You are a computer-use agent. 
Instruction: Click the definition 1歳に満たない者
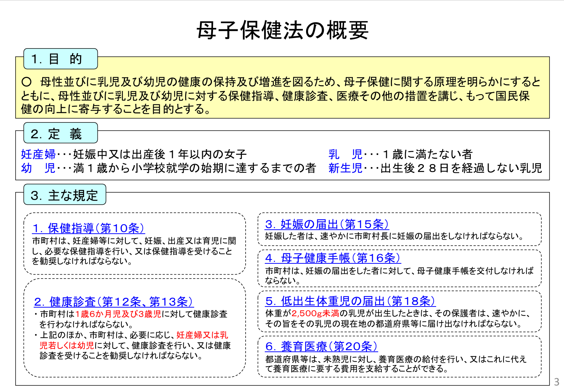pos(427,154)
